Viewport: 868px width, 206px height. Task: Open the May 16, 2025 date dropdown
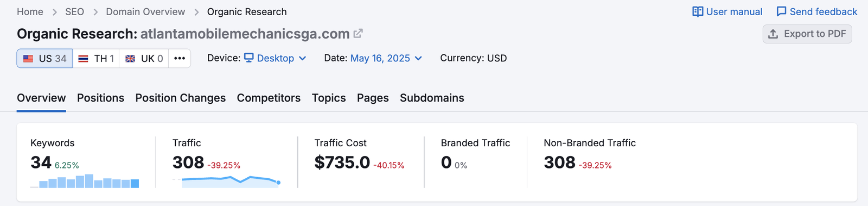click(386, 58)
